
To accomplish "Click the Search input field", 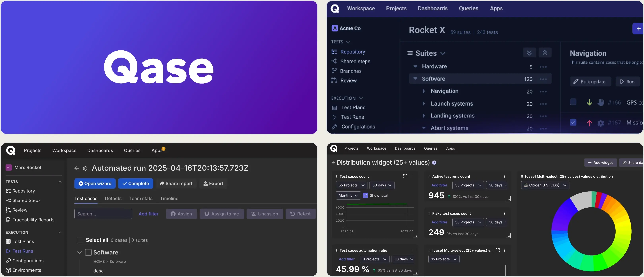I will pyautogui.click(x=103, y=214).
